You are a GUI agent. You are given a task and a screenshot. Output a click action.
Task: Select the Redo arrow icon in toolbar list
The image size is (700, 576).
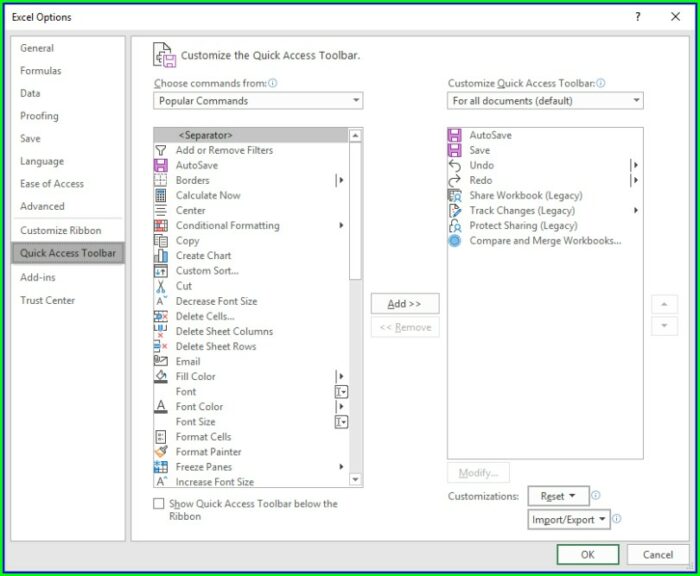pos(454,180)
